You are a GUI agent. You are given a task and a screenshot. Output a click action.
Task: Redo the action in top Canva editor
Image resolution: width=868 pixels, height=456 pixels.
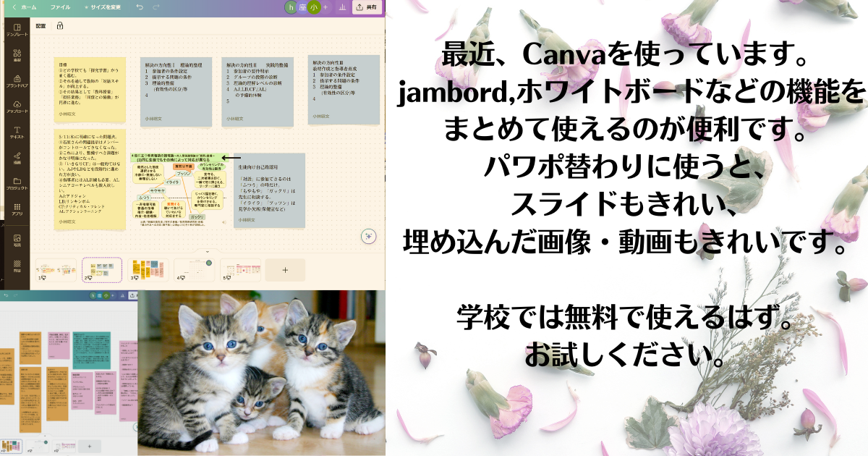click(158, 7)
